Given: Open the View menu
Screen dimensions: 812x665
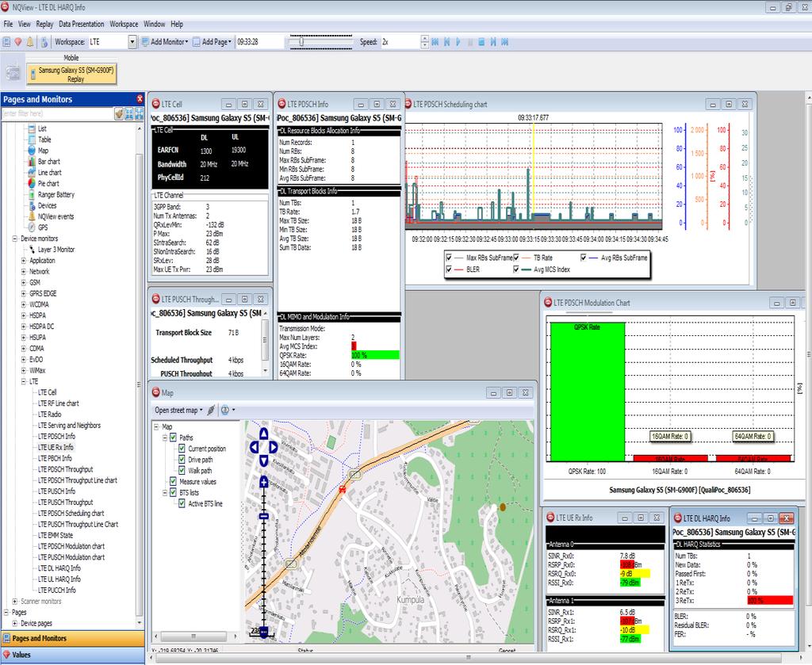Looking at the screenshot, I should [x=25, y=24].
